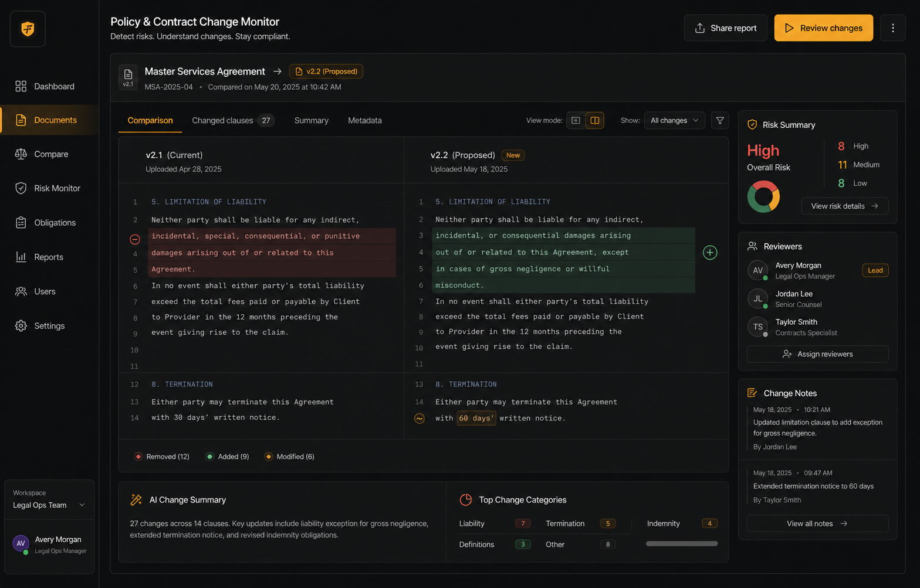Select the Comparison tab

[150, 120]
